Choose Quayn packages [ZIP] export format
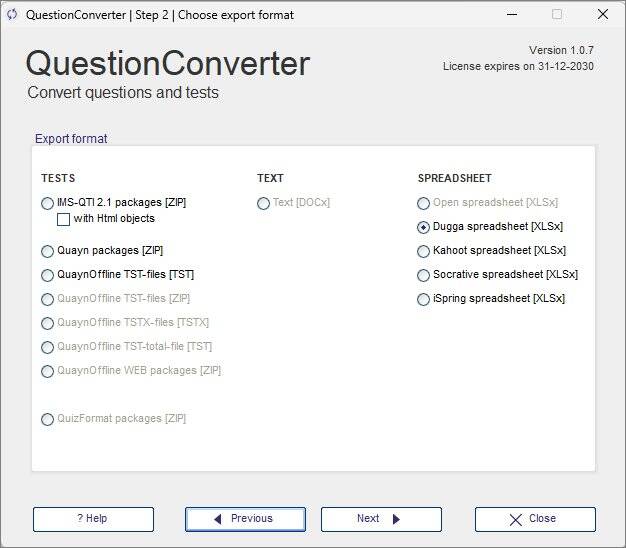 click(48, 251)
